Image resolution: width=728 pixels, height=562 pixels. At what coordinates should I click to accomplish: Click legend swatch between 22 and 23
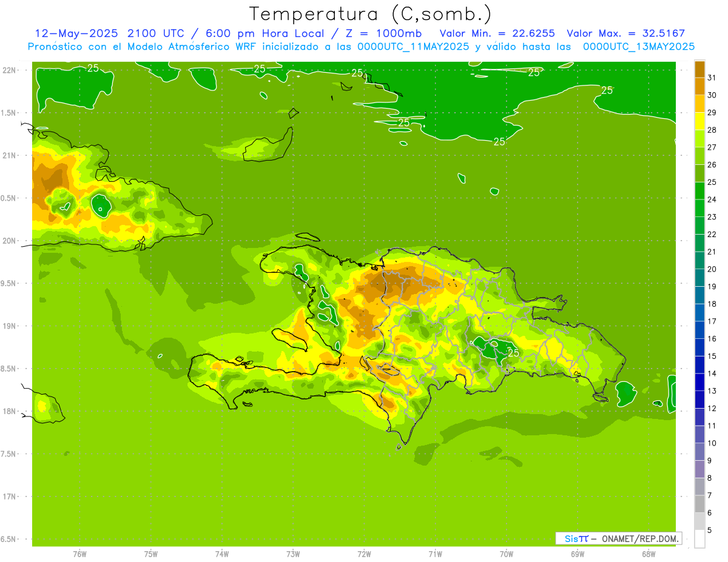699,226
